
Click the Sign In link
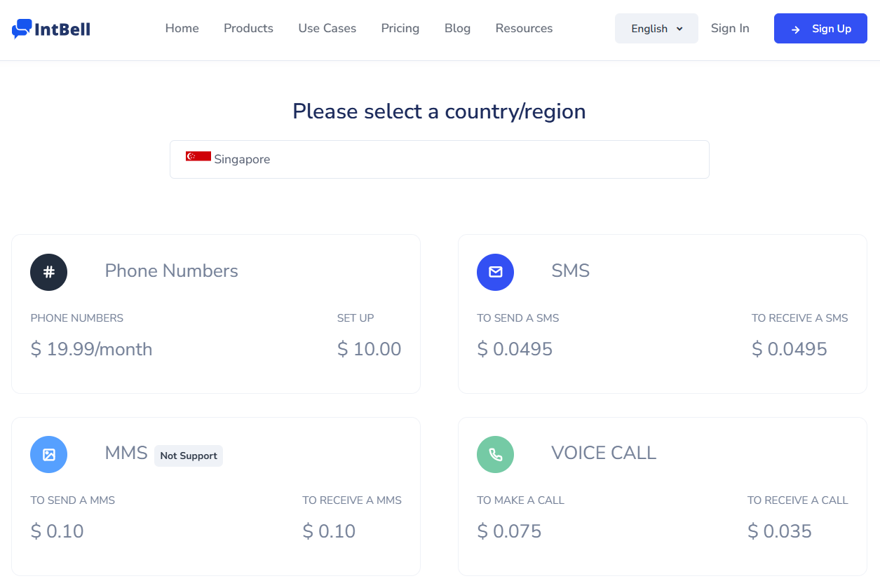[729, 28]
